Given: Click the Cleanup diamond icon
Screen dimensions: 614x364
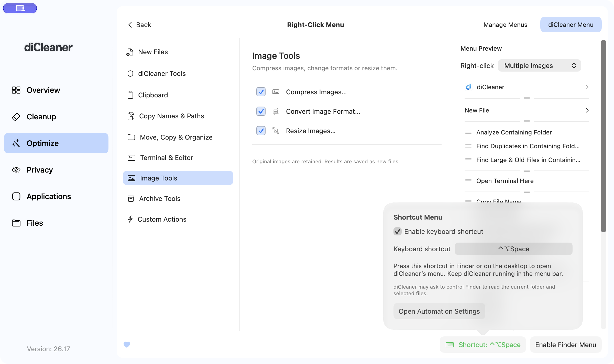Looking at the screenshot, I should point(16,117).
